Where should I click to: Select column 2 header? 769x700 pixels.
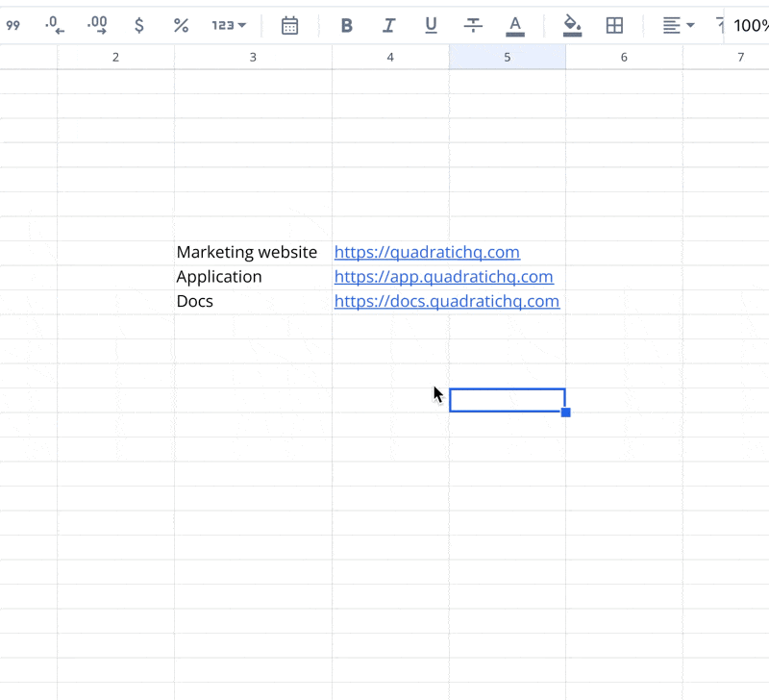pos(115,57)
